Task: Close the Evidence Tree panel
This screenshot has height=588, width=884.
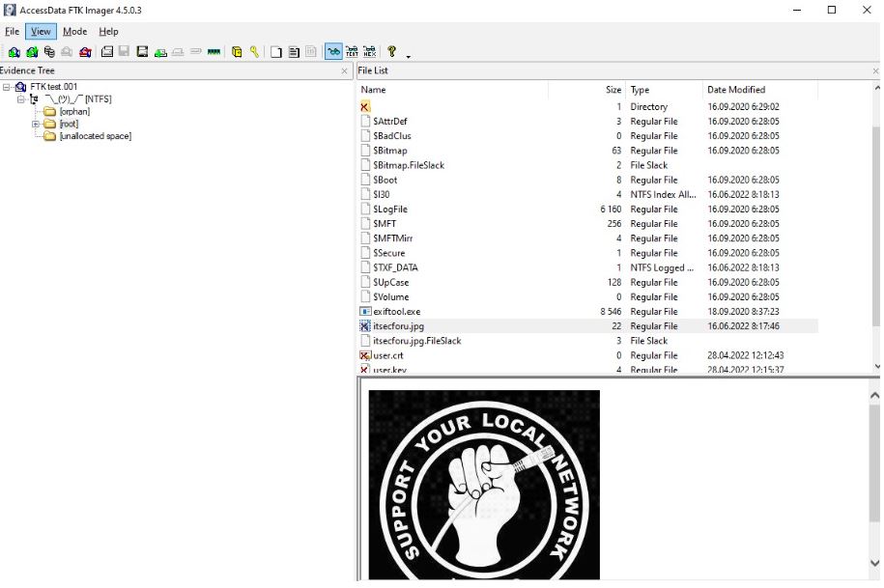Action: pos(345,71)
